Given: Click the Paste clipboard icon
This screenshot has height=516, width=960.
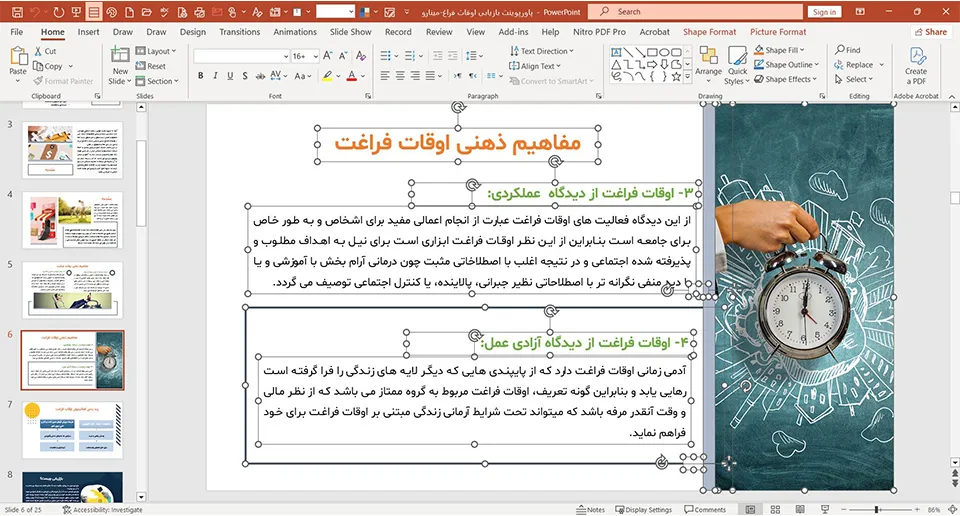Looking at the screenshot, I should tap(18, 56).
